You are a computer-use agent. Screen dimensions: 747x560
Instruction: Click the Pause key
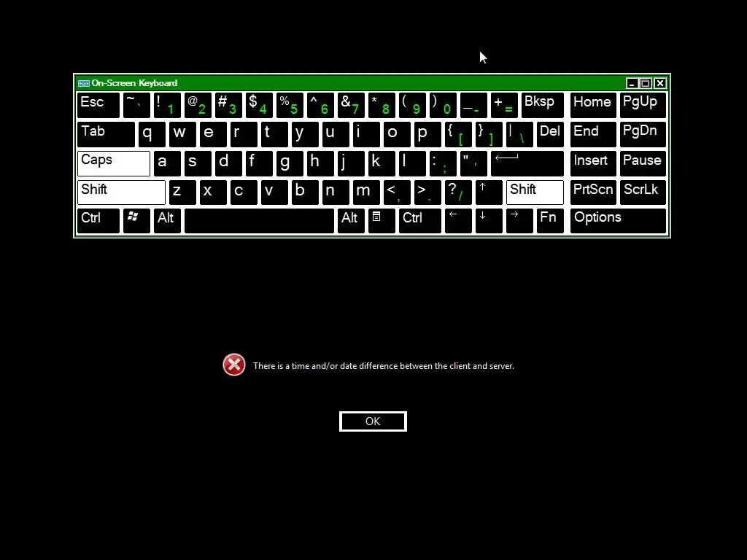[x=643, y=163]
